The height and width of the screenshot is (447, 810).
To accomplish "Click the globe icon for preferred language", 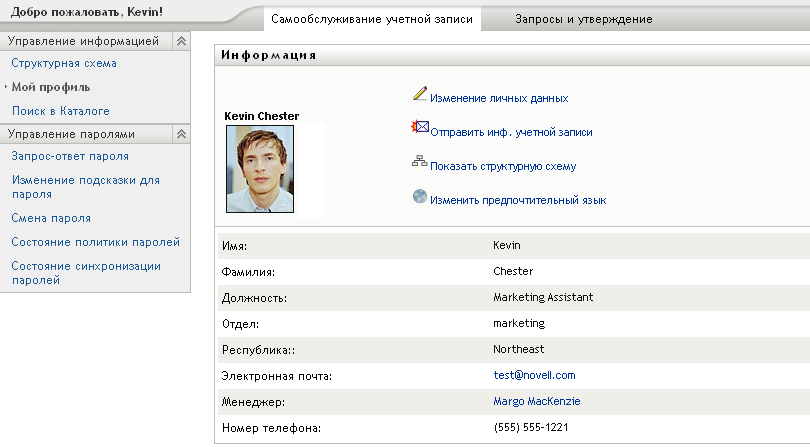I will pyautogui.click(x=420, y=196).
